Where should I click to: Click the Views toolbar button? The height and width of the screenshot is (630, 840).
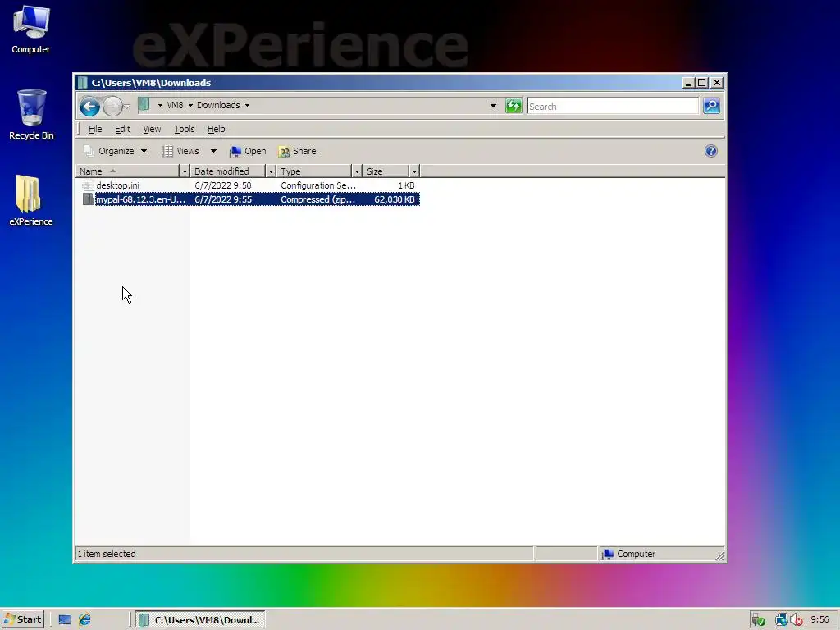[x=180, y=151]
